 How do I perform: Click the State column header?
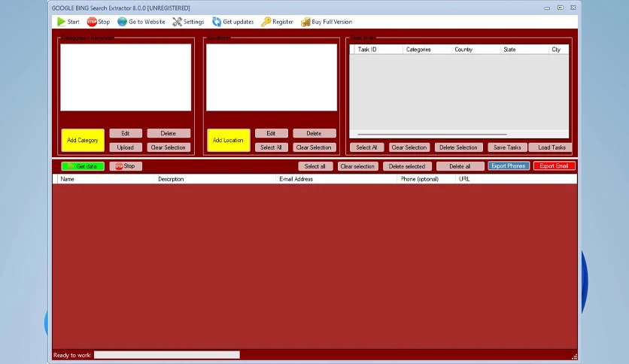pyautogui.click(x=524, y=50)
